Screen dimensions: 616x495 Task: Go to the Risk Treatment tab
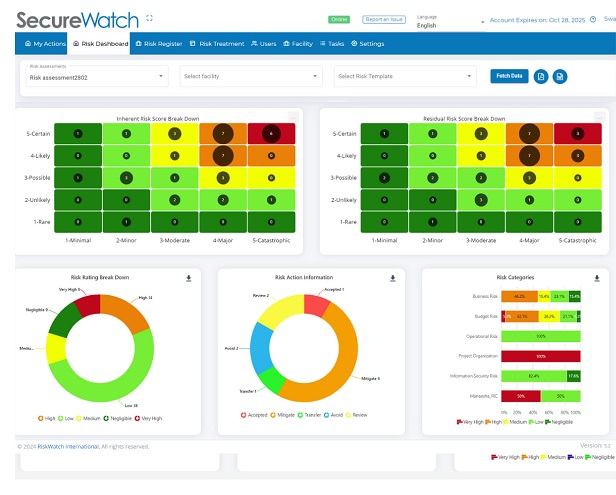click(217, 44)
